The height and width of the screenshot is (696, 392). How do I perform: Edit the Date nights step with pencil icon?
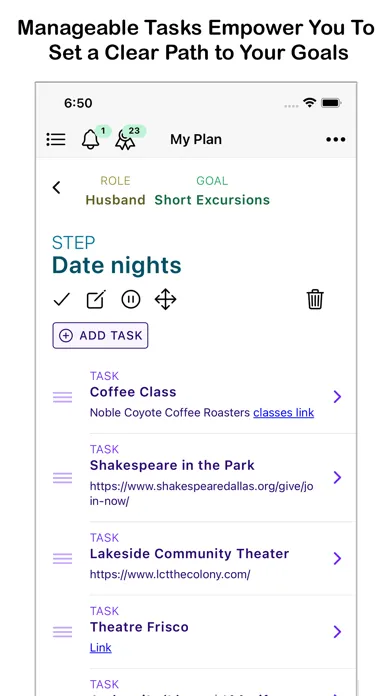coord(96,300)
